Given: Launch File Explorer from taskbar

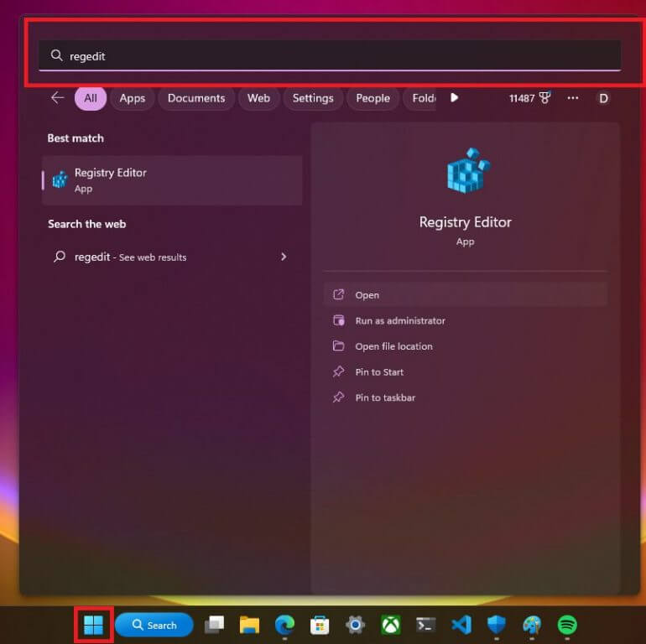Looking at the screenshot, I should [x=249, y=625].
